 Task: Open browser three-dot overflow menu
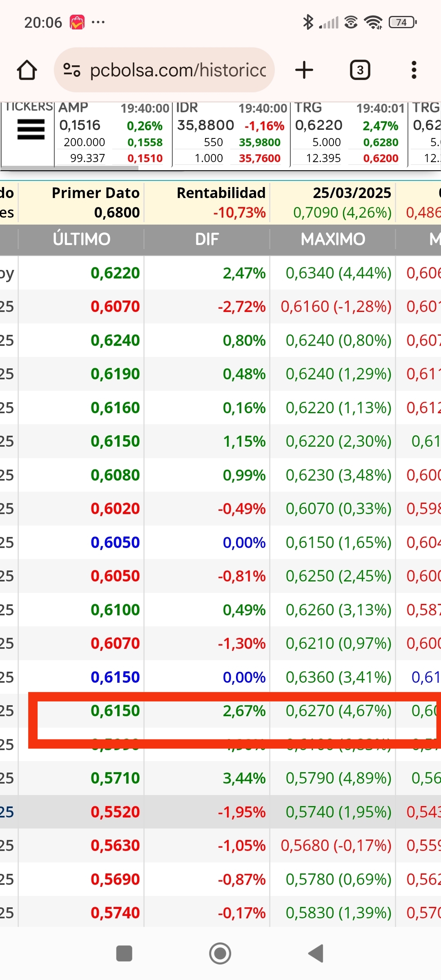tap(414, 70)
